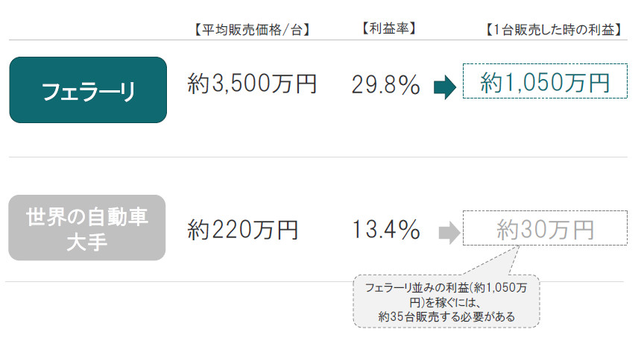Screen dimensions: 644x344
Task: Click the 約220万円 average price text
Action: click(242, 229)
